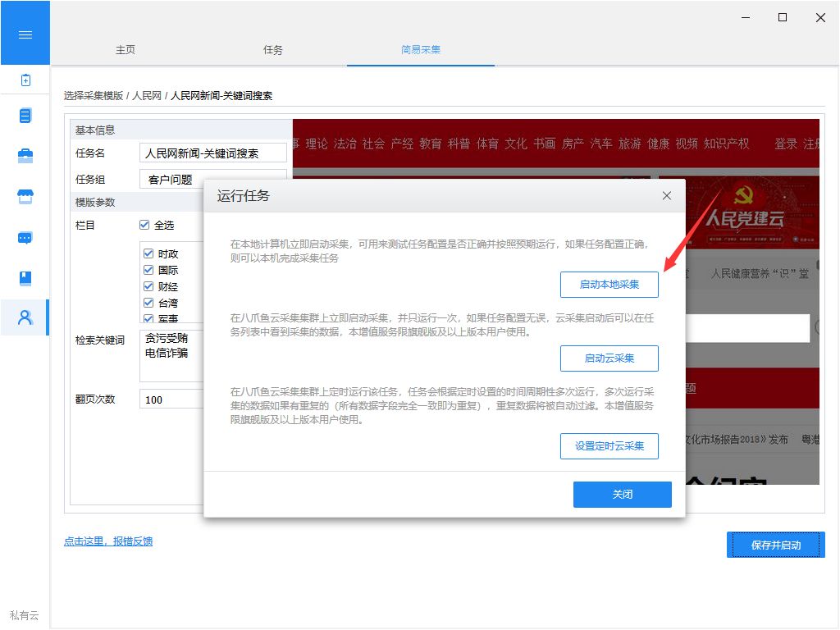Click 私有云 label at bottom left
Viewport: 840px width, 630px height.
pos(24,615)
